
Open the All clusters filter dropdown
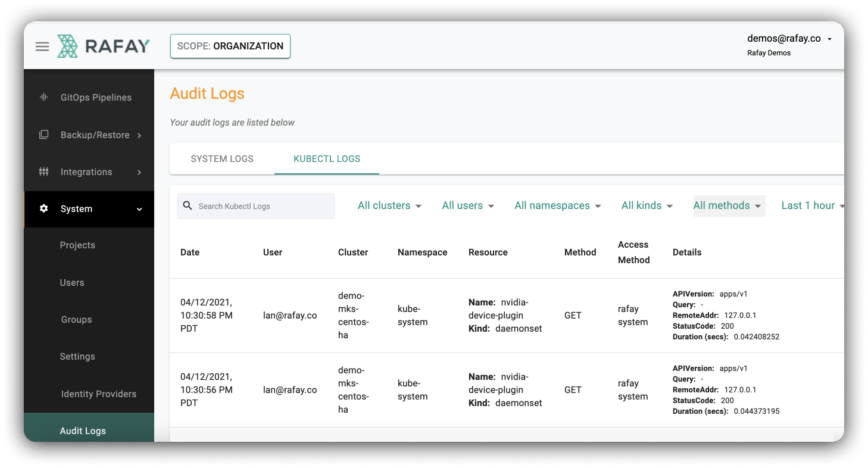coord(389,205)
